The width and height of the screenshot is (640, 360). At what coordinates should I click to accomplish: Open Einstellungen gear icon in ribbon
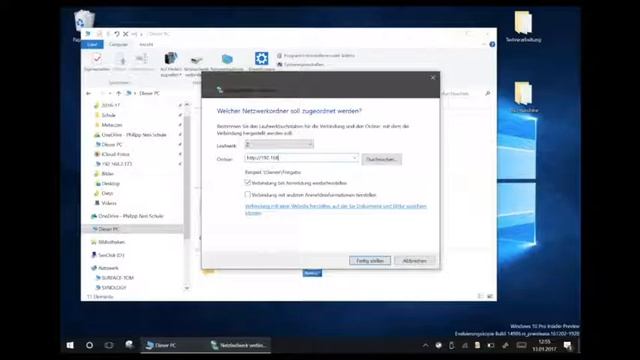point(261,61)
